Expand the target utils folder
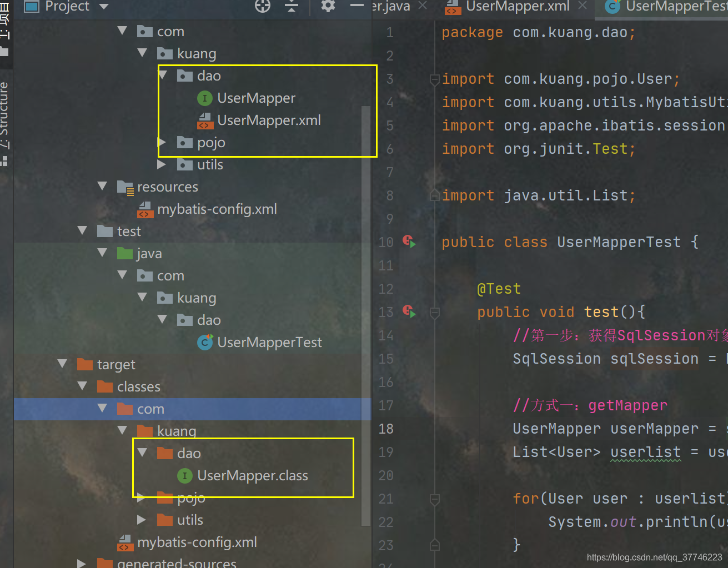 (x=142, y=520)
